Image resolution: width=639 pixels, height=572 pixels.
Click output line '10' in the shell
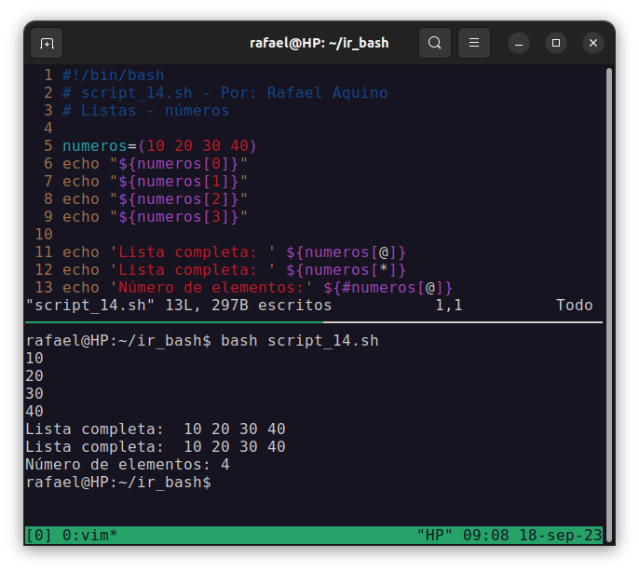click(x=34, y=358)
